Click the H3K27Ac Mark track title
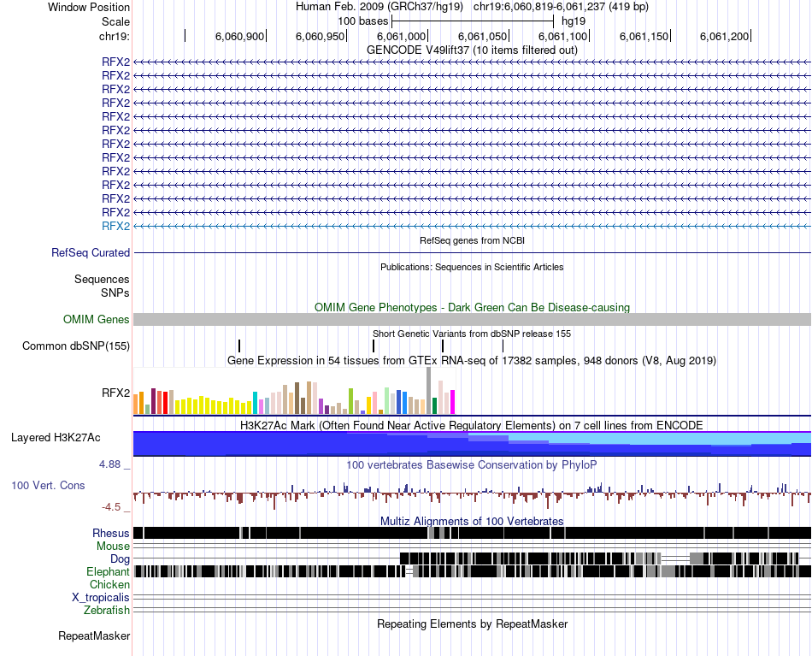Screen dimensions: 812x656 pyautogui.click(x=472, y=425)
